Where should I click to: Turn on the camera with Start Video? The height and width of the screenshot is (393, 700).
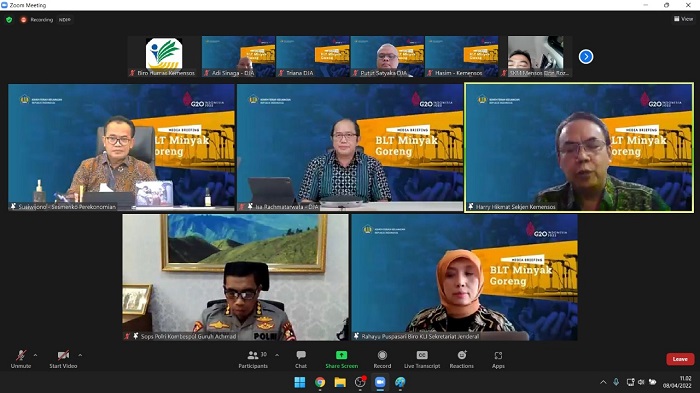tap(63, 359)
